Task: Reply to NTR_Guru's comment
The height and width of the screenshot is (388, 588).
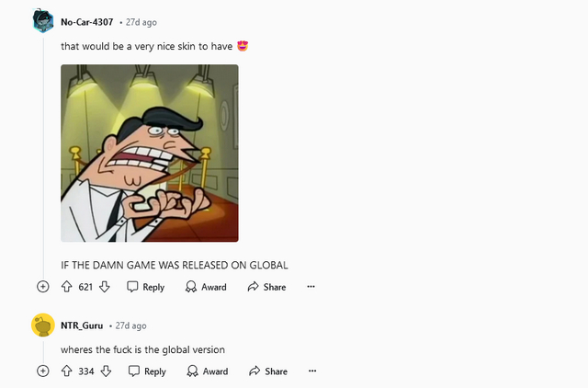Action: (x=147, y=371)
